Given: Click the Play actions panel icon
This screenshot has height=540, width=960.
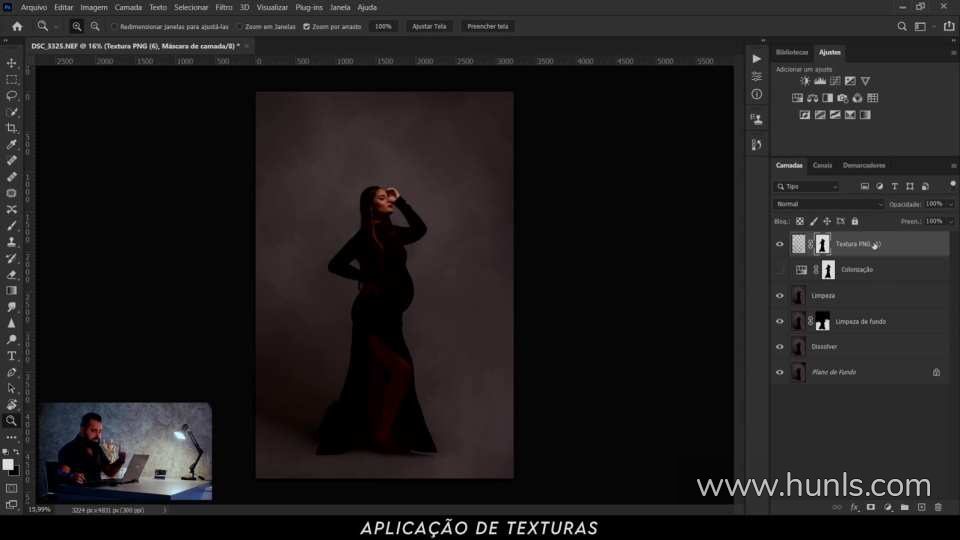Looking at the screenshot, I should click(757, 59).
